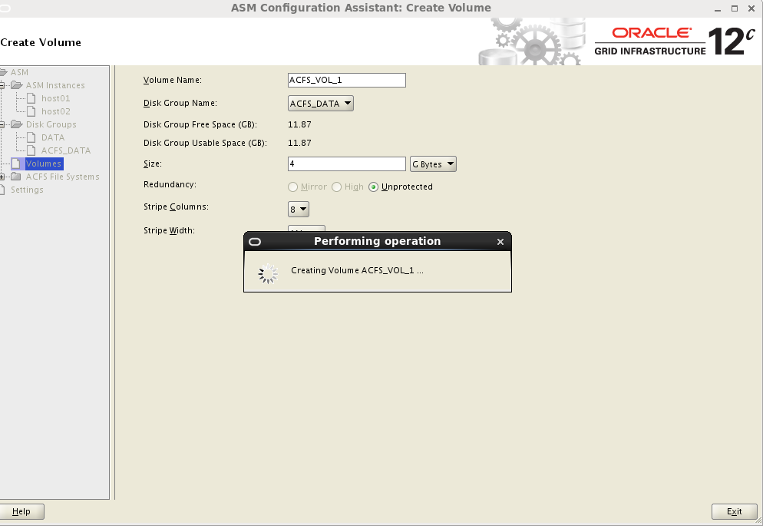Click the ASM Instances folder icon
The height and width of the screenshot is (532, 763).
point(17,85)
